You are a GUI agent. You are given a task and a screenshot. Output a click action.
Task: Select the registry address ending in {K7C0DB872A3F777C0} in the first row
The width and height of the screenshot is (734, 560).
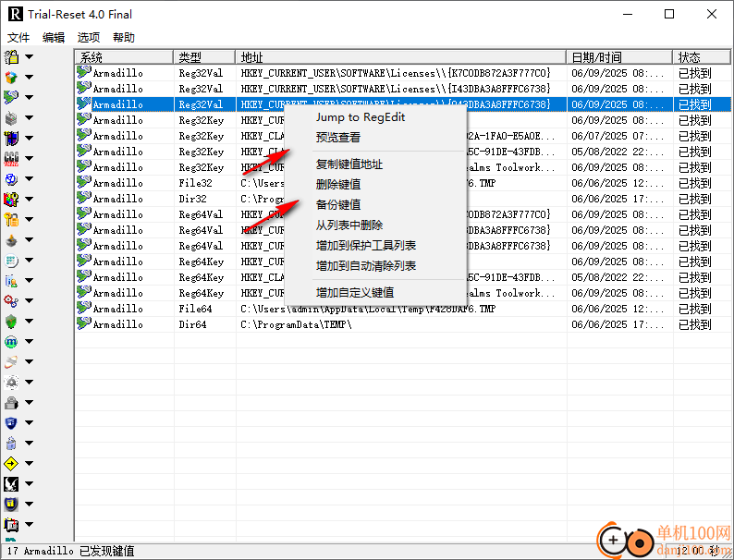point(396,73)
